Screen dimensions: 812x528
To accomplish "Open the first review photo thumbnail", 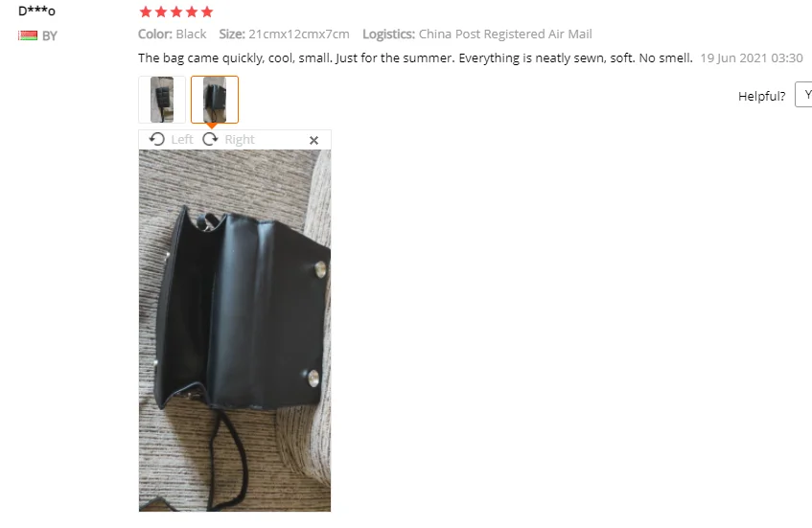I will click(x=162, y=100).
